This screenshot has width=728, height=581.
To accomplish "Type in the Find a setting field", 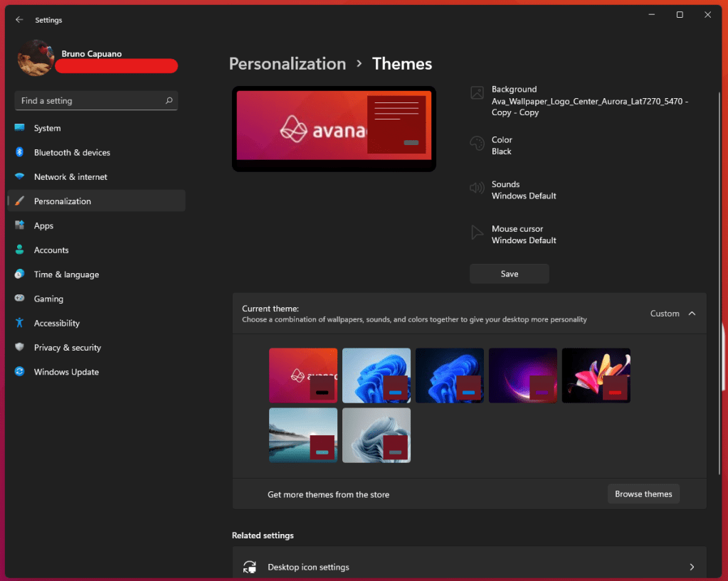I will point(89,101).
